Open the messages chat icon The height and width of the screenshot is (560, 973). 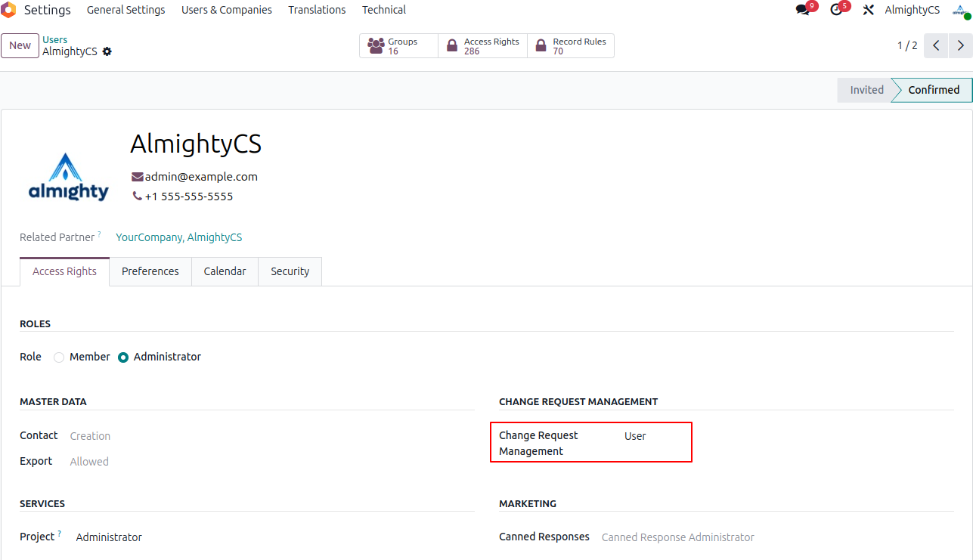point(802,10)
